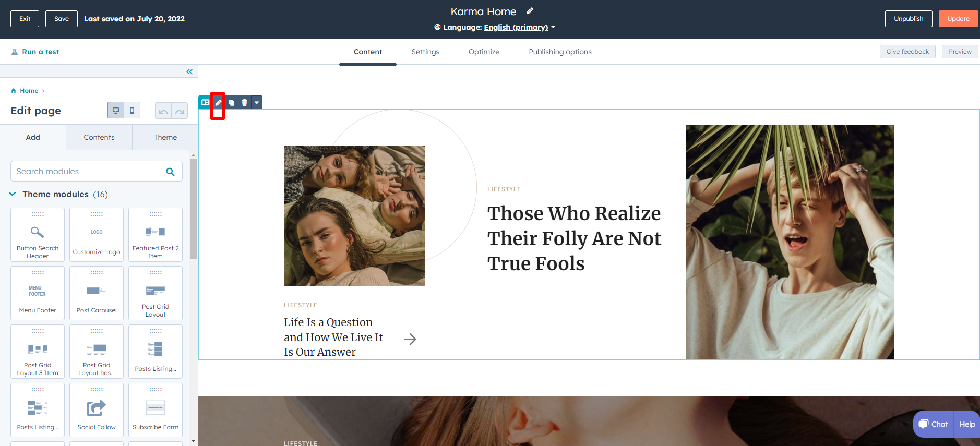
Task: Click the undo arrow icon
Action: click(x=163, y=111)
